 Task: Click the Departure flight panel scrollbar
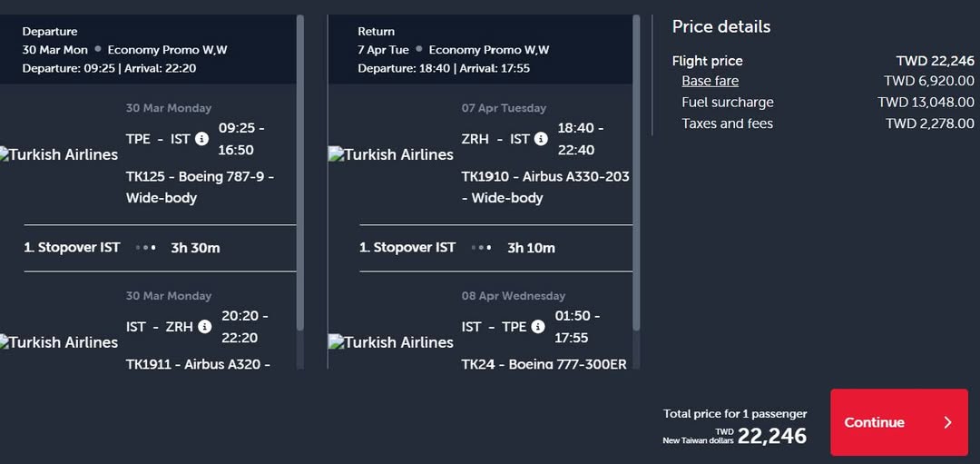coord(300,173)
